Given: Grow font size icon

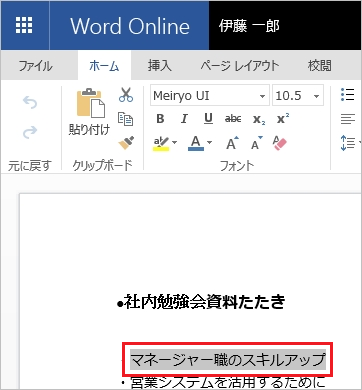Looking at the screenshot, I should tap(232, 143).
